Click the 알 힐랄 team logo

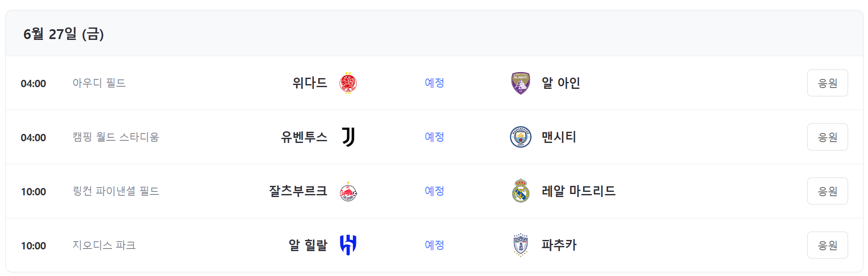point(349,245)
